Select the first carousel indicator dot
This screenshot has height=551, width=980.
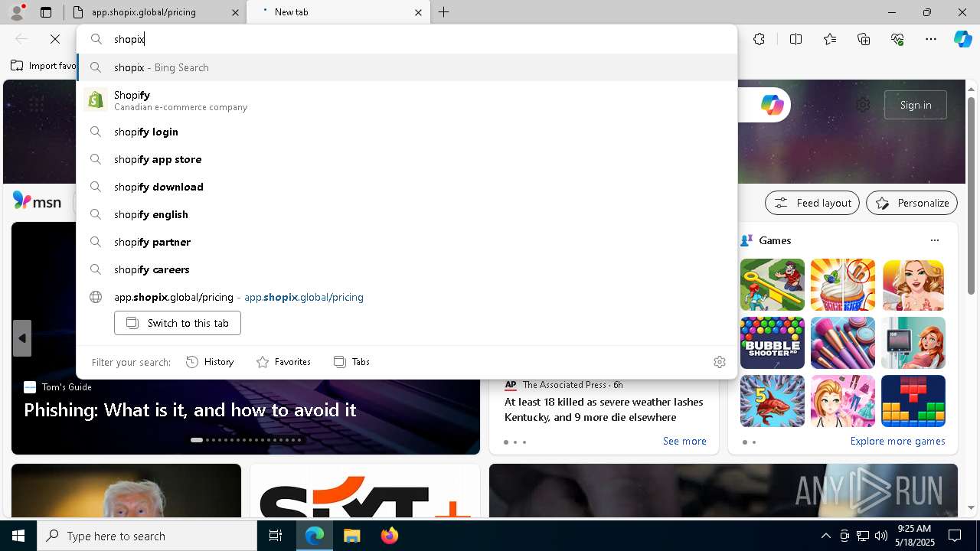[197, 440]
